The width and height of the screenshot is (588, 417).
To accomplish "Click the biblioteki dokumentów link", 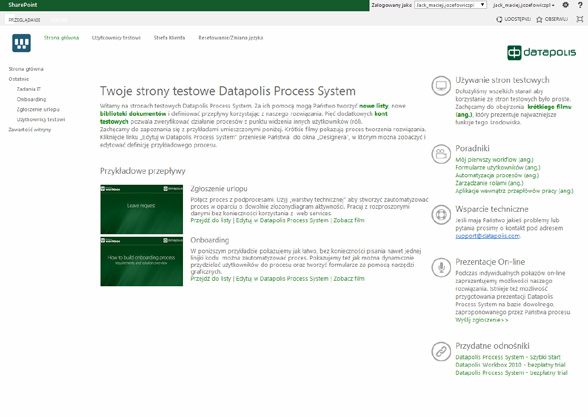I will click(x=133, y=114).
